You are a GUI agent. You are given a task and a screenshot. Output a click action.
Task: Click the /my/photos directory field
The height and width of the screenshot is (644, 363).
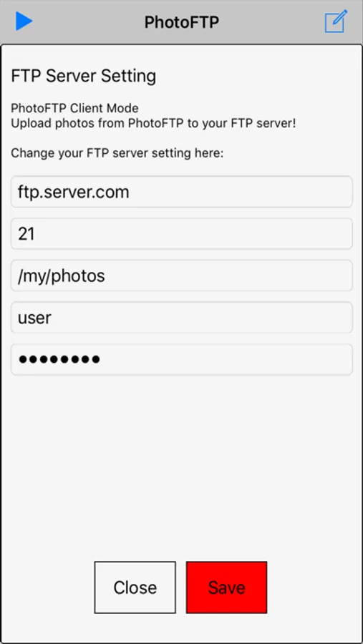pos(181,275)
